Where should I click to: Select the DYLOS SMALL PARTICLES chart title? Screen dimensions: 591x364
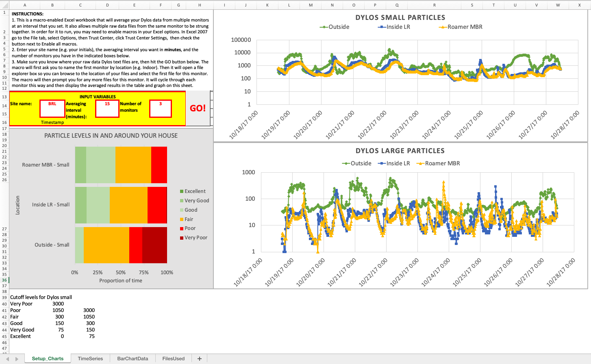pos(400,17)
